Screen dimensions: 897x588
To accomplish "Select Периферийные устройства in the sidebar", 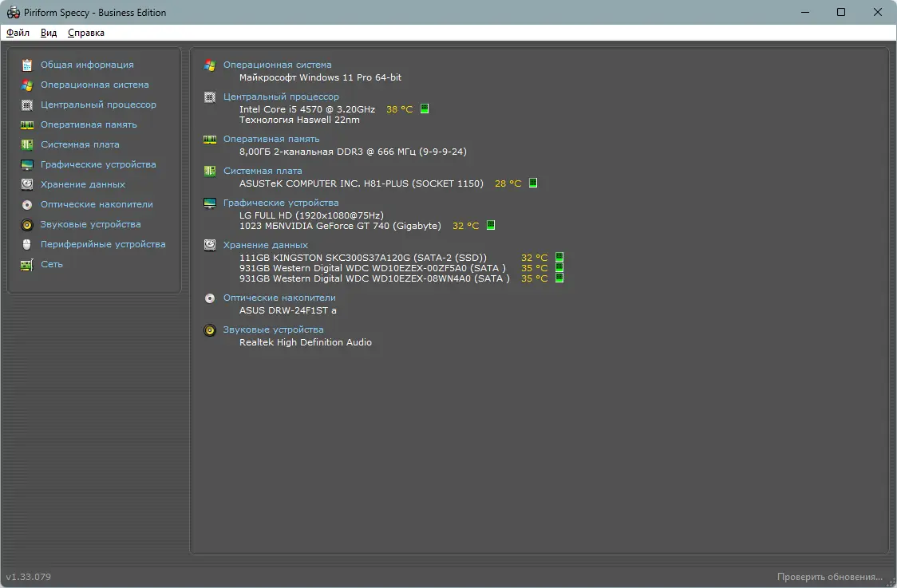I will coord(103,244).
